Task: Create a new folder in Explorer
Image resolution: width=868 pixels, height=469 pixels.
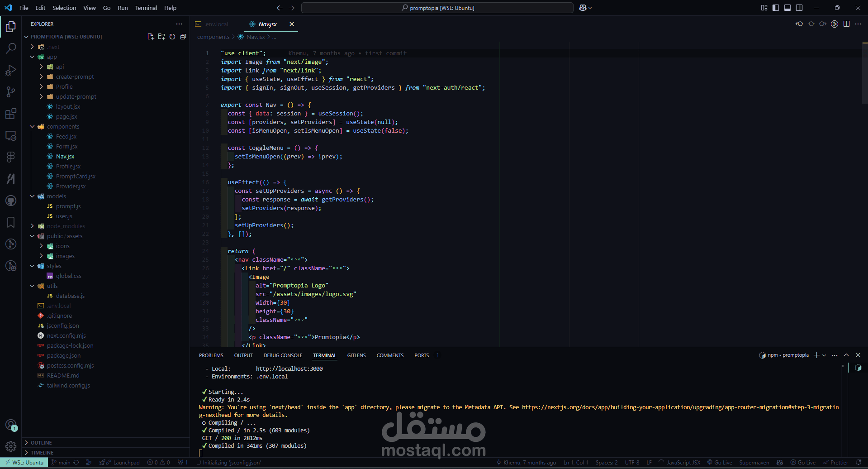Action: tap(161, 37)
